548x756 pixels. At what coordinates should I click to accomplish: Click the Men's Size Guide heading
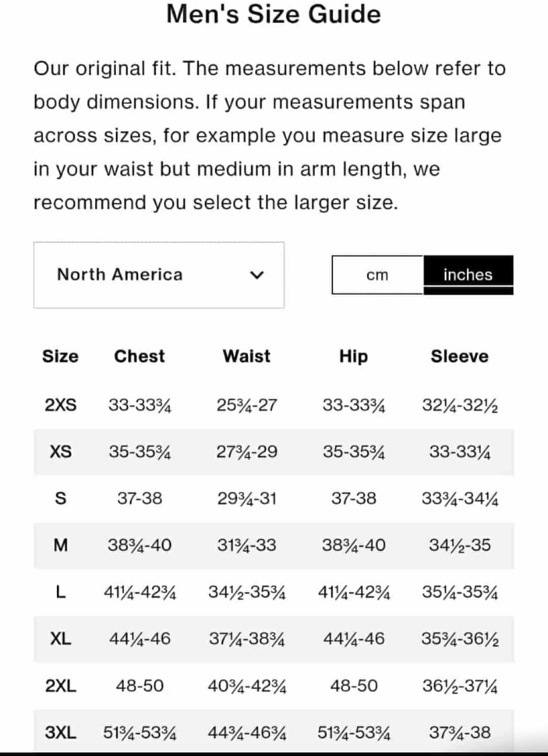[x=273, y=14]
